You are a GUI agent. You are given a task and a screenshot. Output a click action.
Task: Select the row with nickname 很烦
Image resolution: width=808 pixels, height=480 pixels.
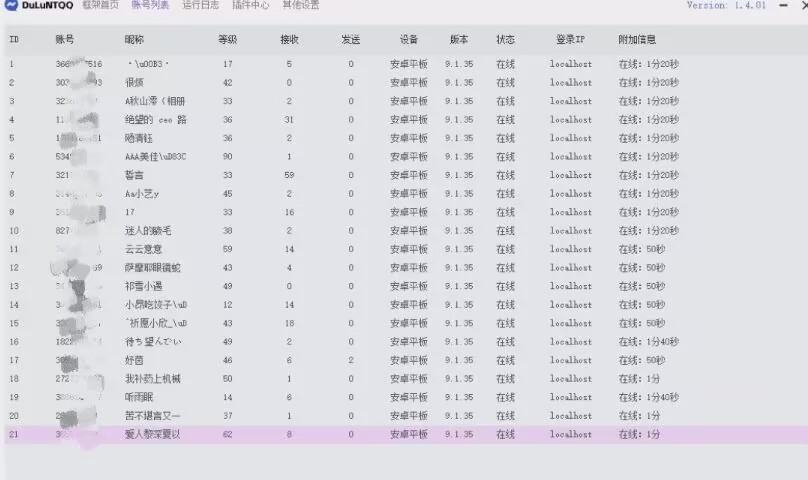coord(404,82)
